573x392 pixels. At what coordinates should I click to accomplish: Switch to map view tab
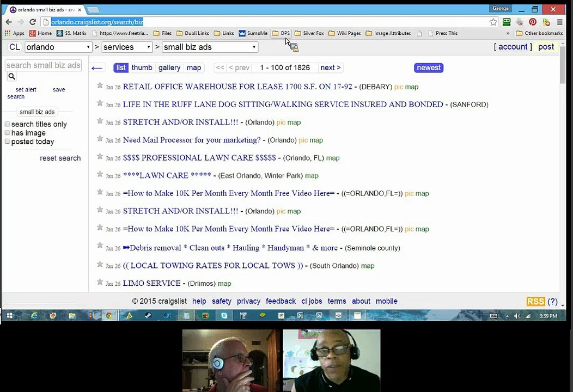(x=194, y=68)
